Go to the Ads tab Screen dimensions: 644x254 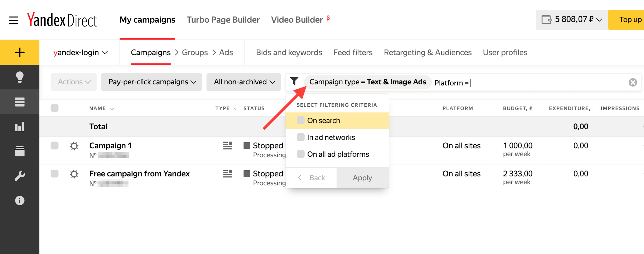click(x=226, y=52)
